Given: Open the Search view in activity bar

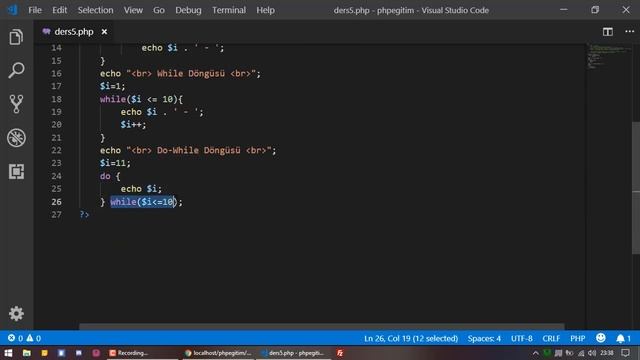Looking at the screenshot, I should [16, 70].
